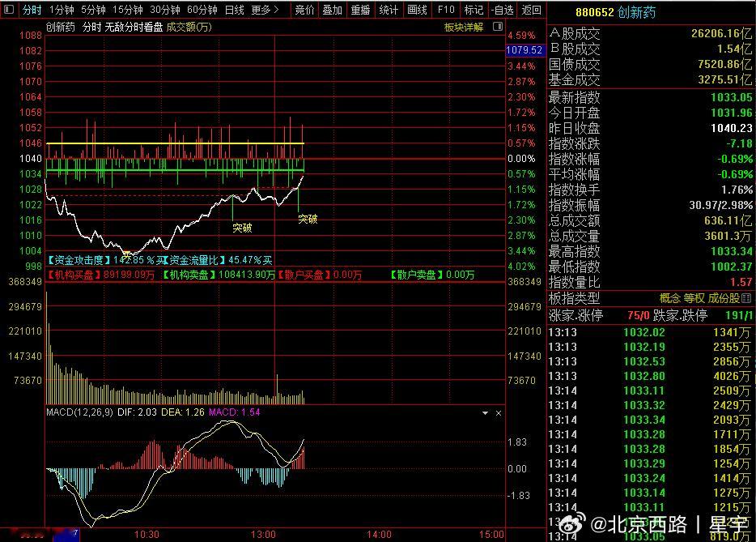This screenshot has width=756, height=542.
Task: Click the A股成交 value 26206.16亿
Action: [721, 33]
